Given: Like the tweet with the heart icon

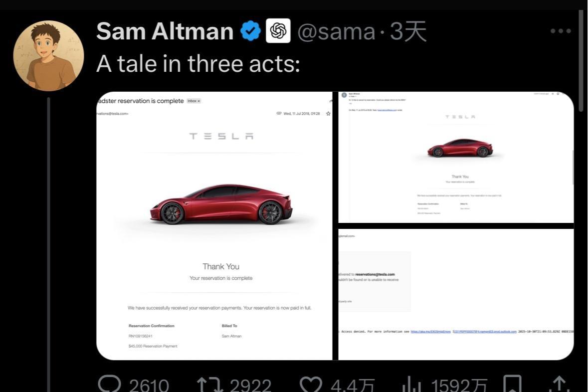Looking at the screenshot, I should [x=312, y=385].
